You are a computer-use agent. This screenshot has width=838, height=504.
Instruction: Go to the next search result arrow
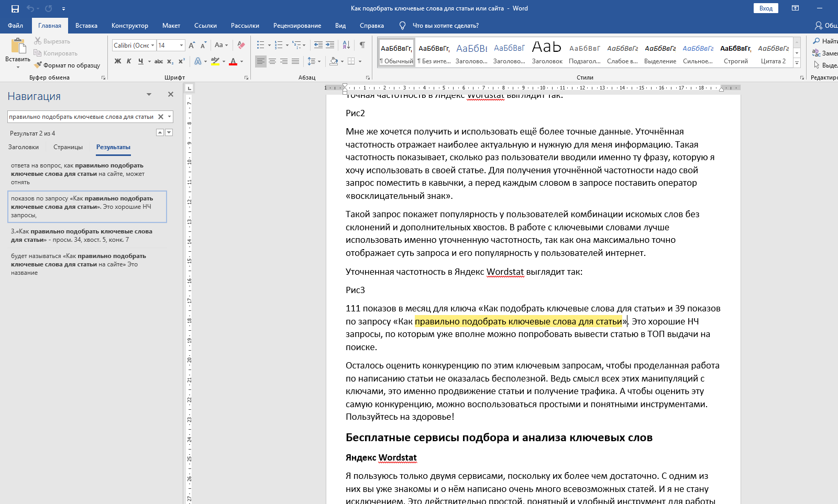pos(169,132)
